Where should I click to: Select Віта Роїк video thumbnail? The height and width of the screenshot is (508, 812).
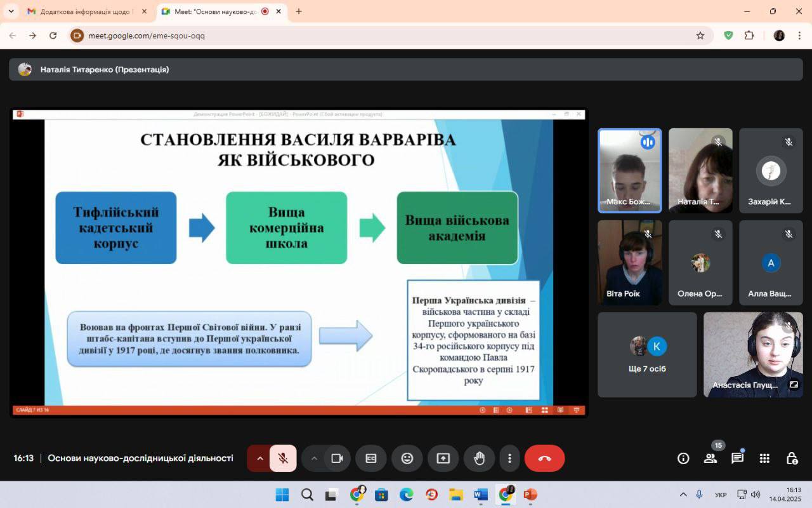[x=629, y=262]
